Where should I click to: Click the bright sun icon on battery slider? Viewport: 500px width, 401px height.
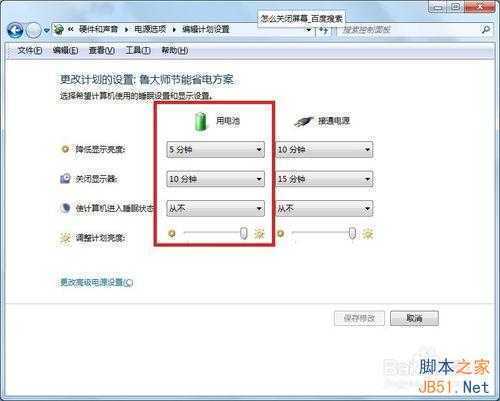click(259, 234)
